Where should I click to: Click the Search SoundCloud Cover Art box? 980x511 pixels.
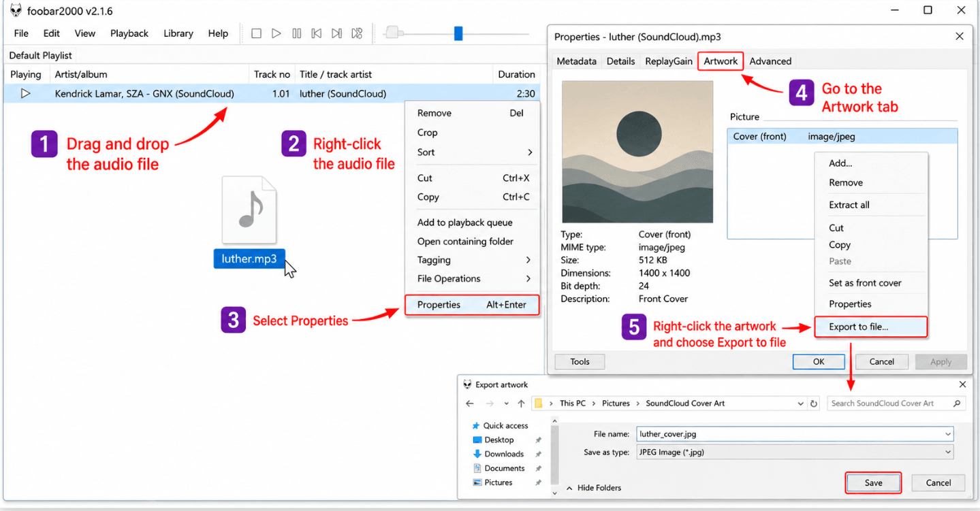[x=896, y=403]
